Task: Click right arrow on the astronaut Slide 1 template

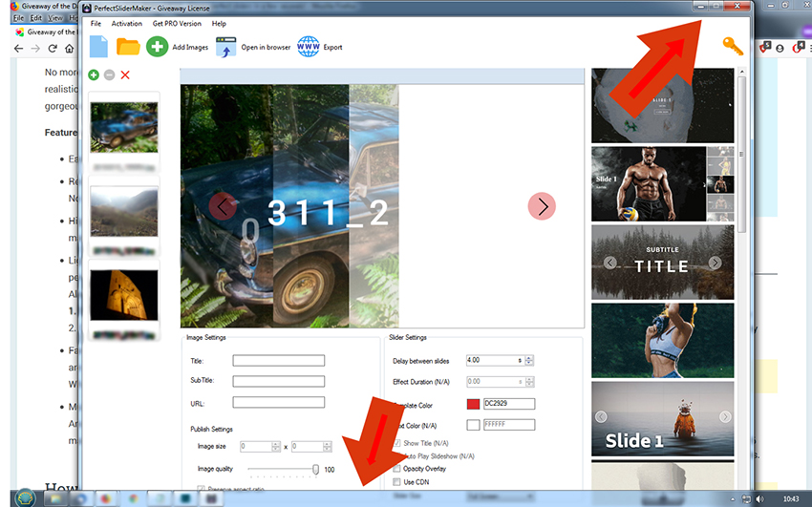Action: [725, 416]
